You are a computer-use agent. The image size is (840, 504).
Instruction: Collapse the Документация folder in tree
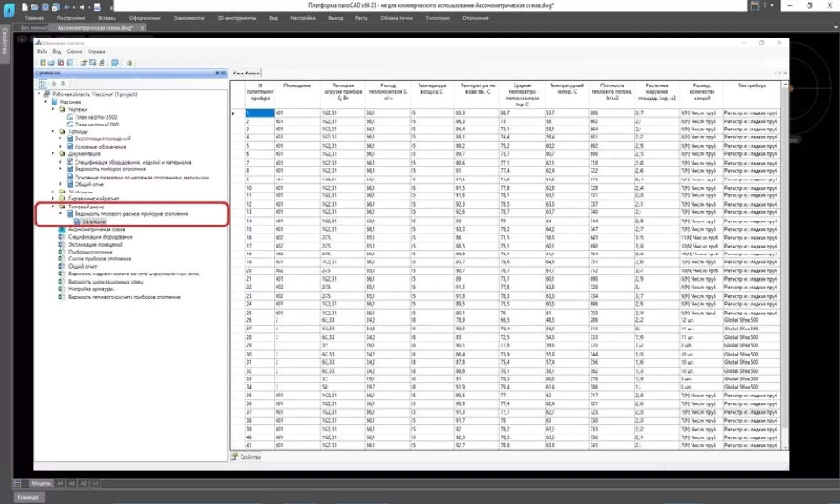[53, 154]
